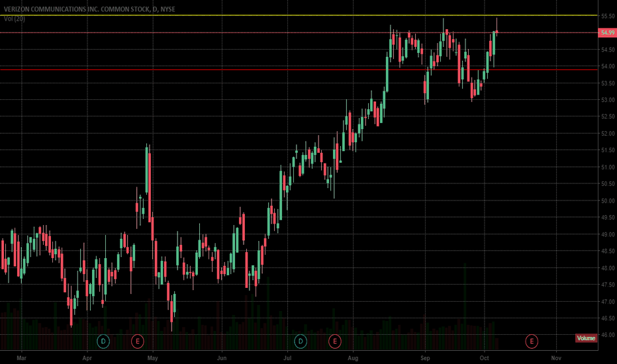This screenshot has width=617, height=364.
Task: Click the earnings marker before May
Action: tap(137, 341)
